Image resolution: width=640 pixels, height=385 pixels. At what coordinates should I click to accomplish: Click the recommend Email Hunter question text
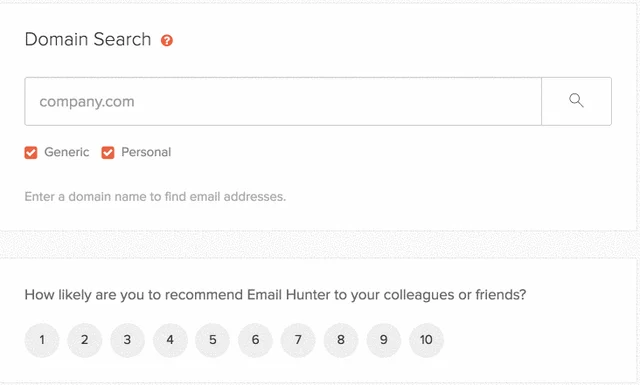pos(276,295)
